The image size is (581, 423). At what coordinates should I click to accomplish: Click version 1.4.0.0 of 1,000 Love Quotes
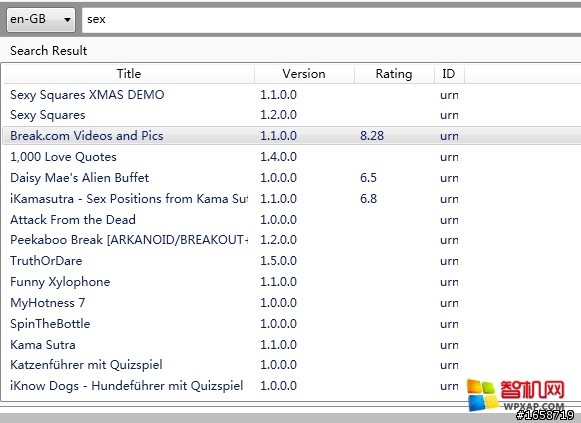pos(278,157)
